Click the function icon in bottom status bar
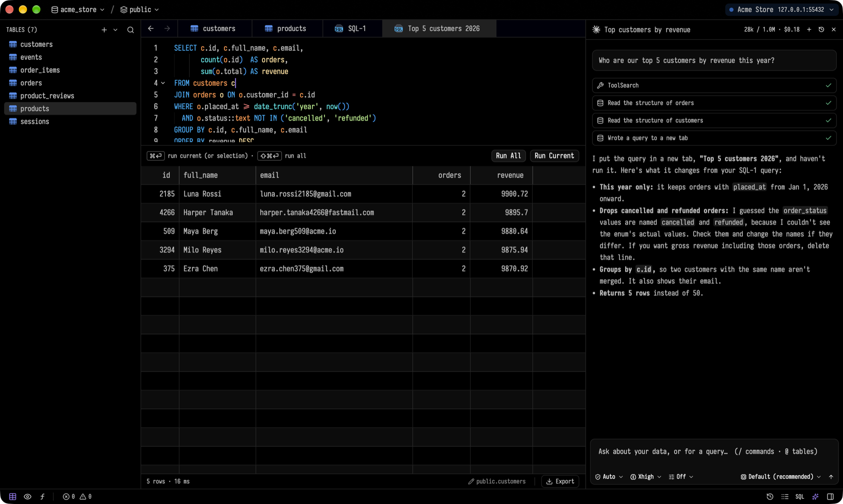The image size is (843, 504). (42, 497)
